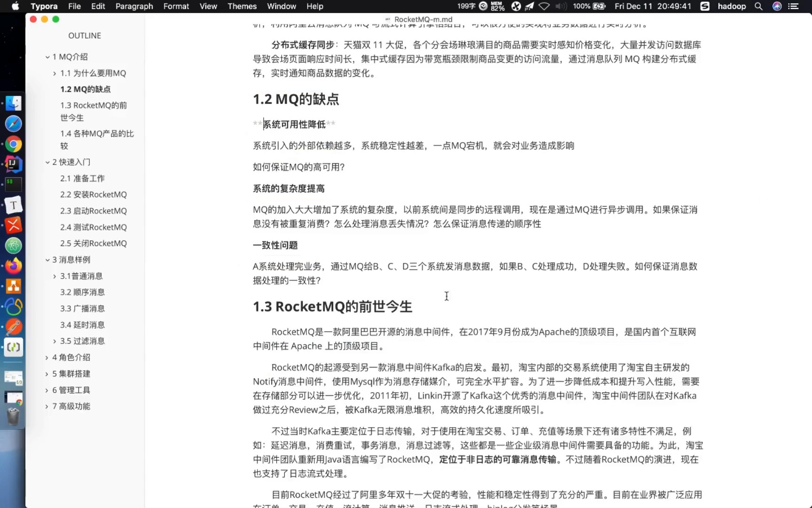812x508 pixels.
Task: Expand the 7 高级功能 outline section
Action: click(x=47, y=406)
